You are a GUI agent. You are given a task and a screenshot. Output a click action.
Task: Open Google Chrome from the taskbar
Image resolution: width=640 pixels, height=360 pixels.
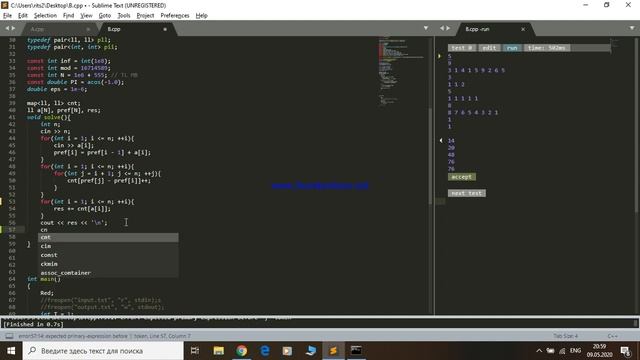(x=242, y=351)
